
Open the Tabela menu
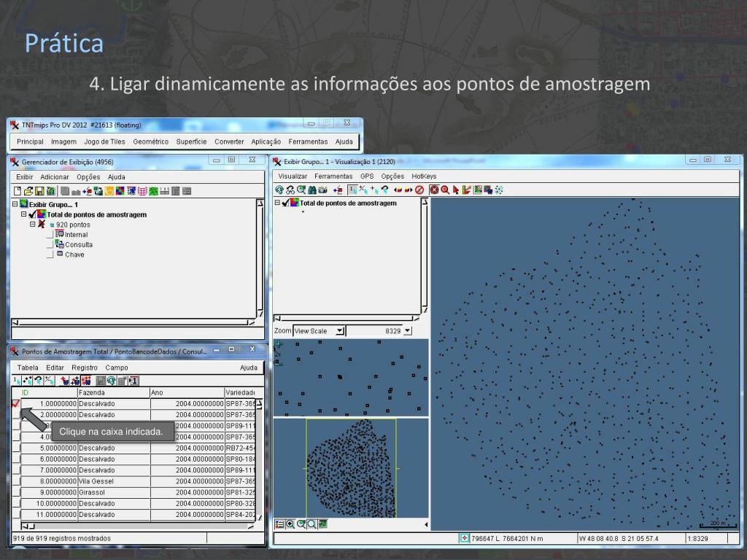tap(28, 367)
